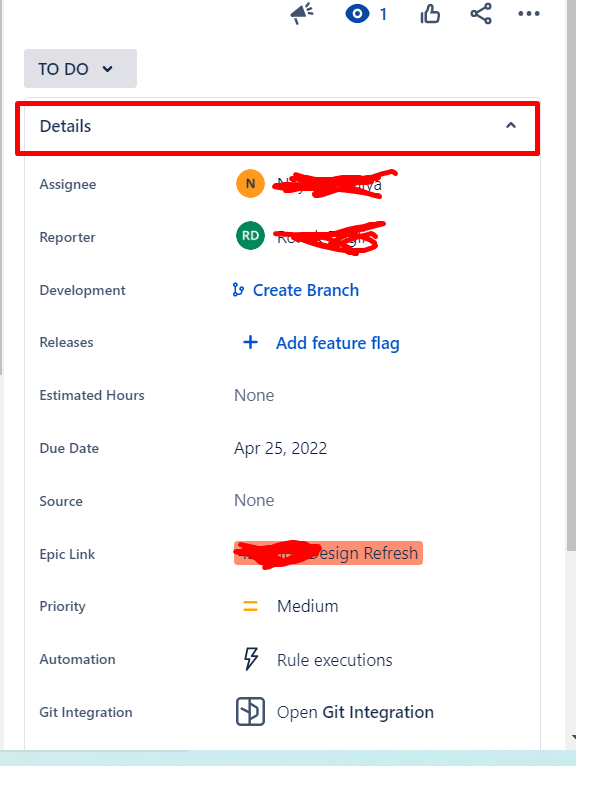Image resolution: width=596 pixels, height=792 pixels.
Task: Open the more actions ellipsis menu
Action: [529, 14]
